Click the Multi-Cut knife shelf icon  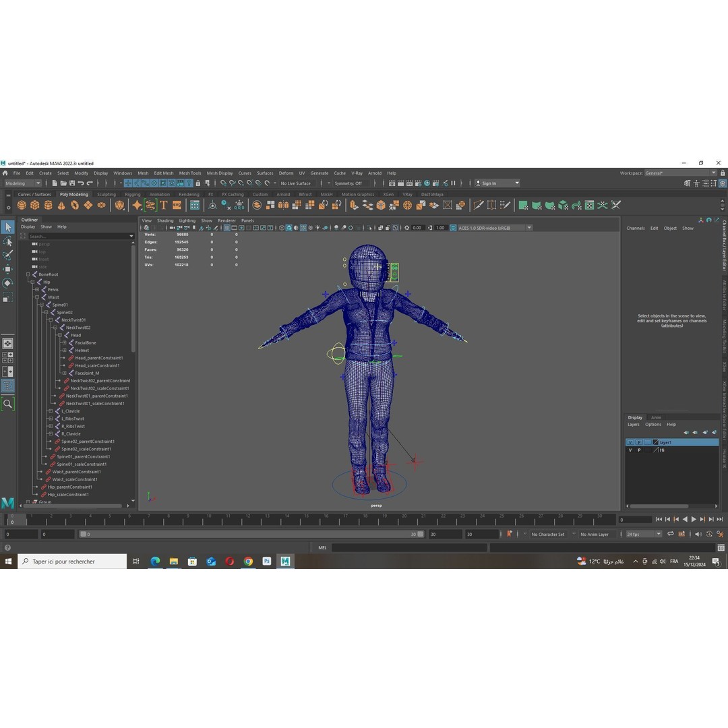(478, 205)
